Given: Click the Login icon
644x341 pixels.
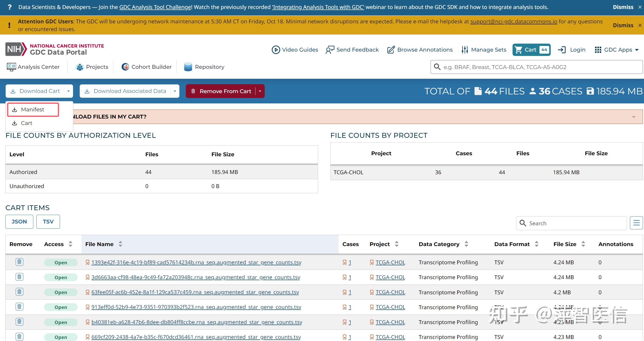Looking at the screenshot, I should tap(562, 50).
